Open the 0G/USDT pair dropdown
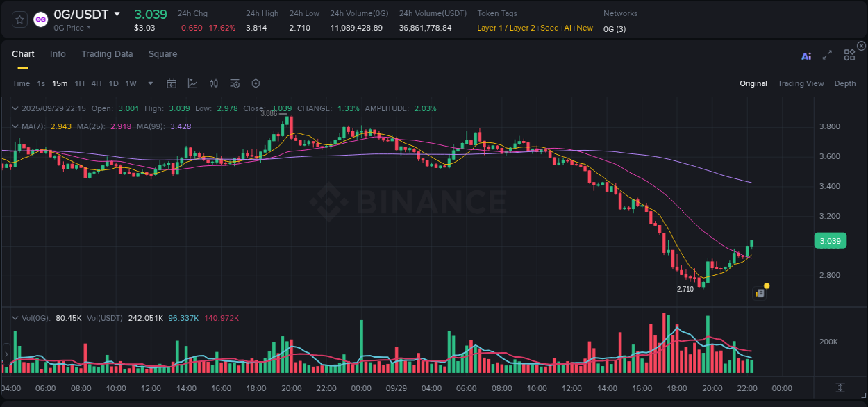868x407 pixels. click(117, 14)
